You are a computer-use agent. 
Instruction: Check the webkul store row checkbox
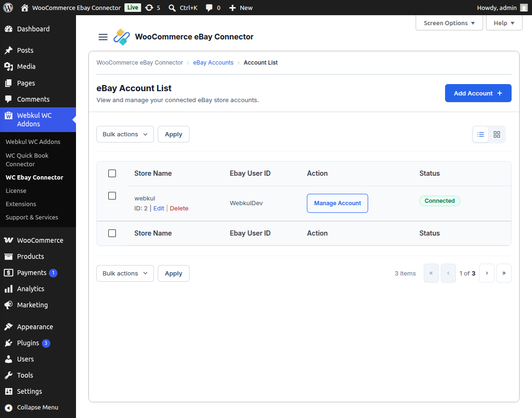click(112, 196)
